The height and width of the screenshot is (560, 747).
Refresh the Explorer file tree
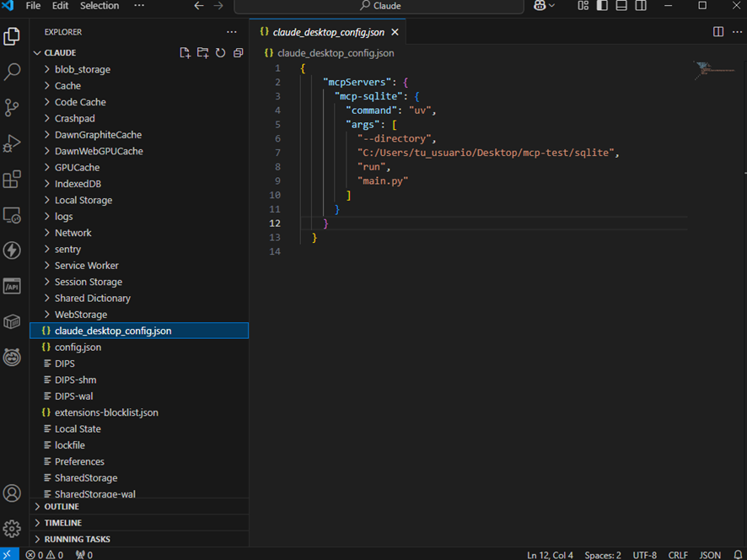[220, 53]
